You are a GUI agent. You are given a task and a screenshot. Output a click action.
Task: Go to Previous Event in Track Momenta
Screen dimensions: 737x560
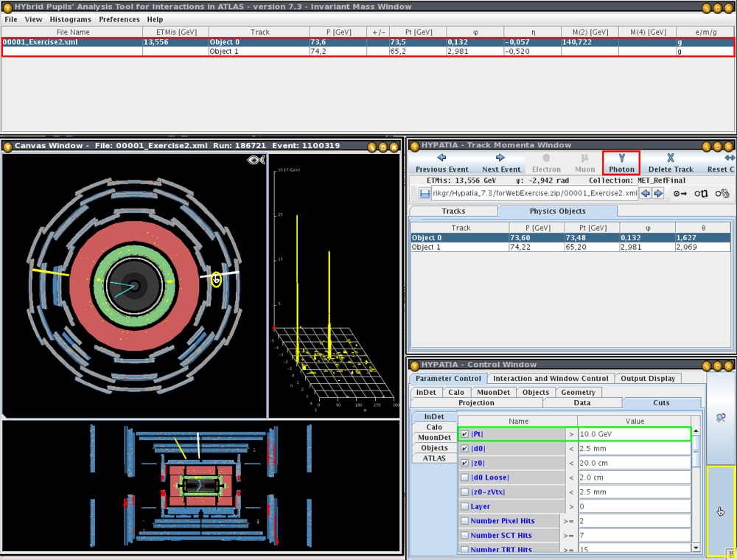(x=441, y=163)
